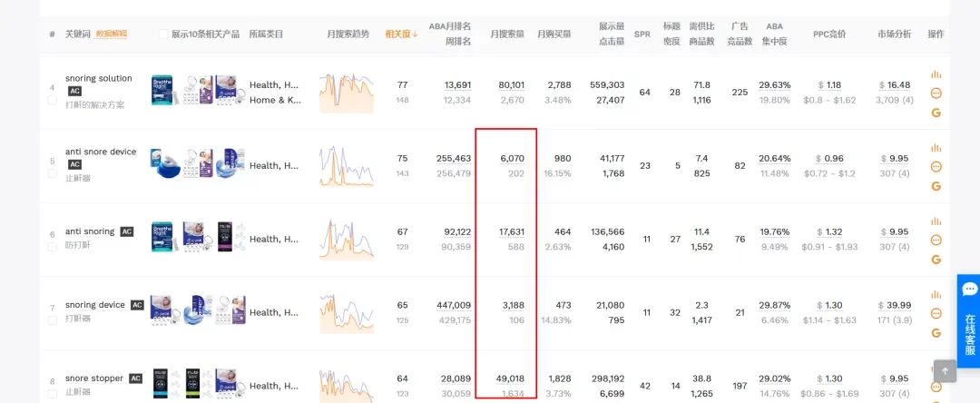This screenshot has width=980, height=403.
Task: Select the checkbox for the snoring solution row
Action: (x=53, y=100)
